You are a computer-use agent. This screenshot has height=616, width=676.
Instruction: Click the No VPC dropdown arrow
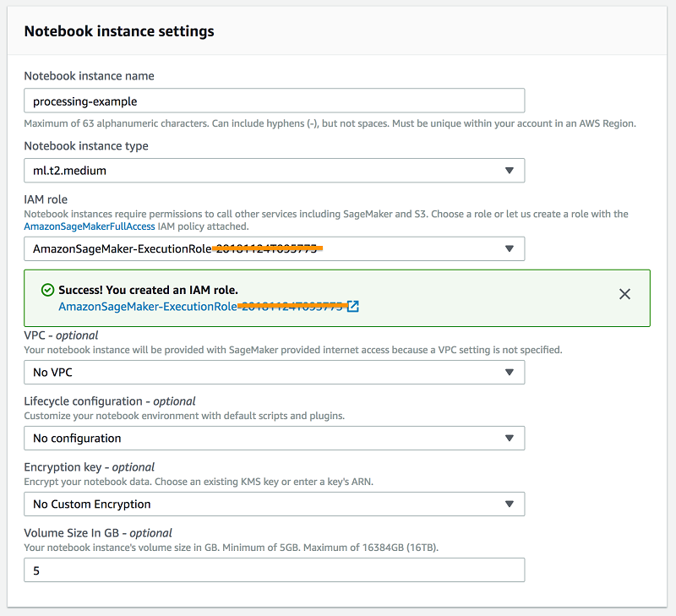509,372
